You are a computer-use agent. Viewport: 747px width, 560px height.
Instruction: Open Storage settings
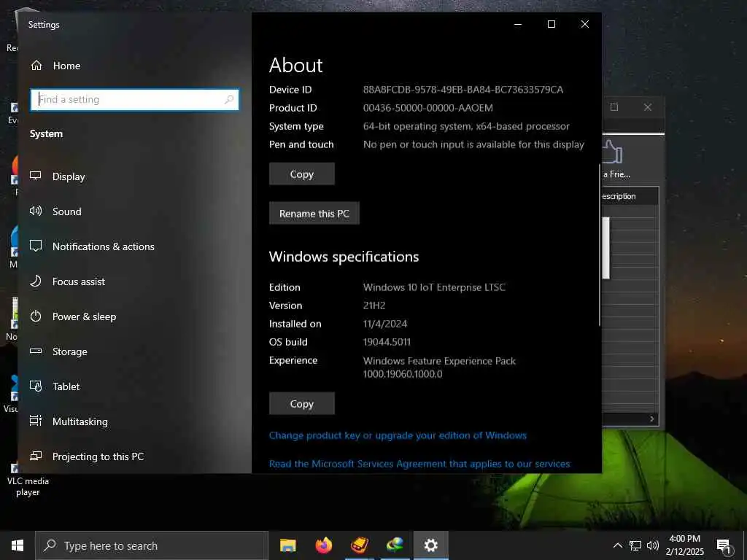click(x=69, y=351)
